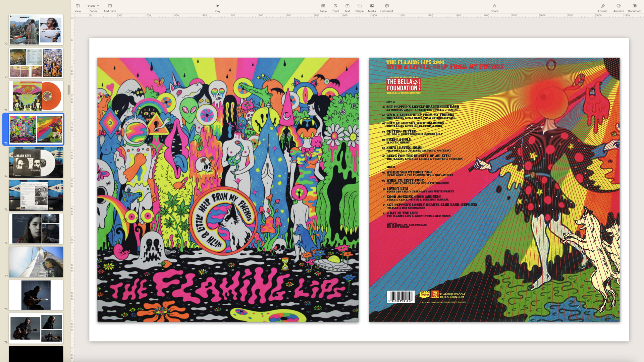Open the Media menu

[x=372, y=6]
